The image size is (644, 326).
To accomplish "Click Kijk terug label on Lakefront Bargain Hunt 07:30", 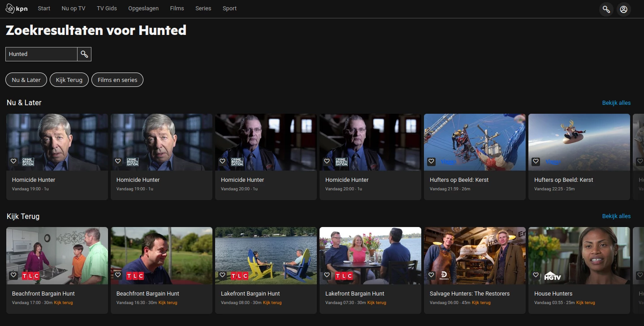I will pyautogui.click(x=376, y=303).
